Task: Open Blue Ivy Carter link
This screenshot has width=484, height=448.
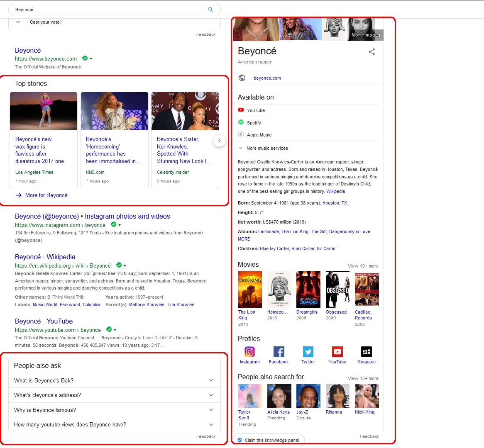Action: 274,249
